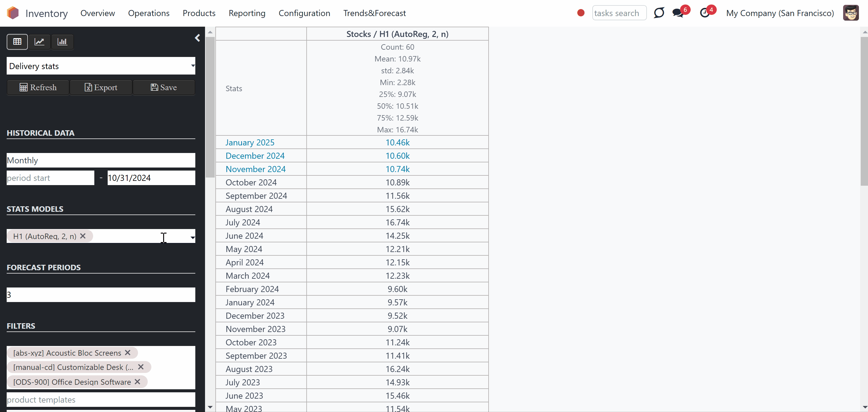
Task: Collapse the sidebar with the left chevron
Action: pos(197,38)
